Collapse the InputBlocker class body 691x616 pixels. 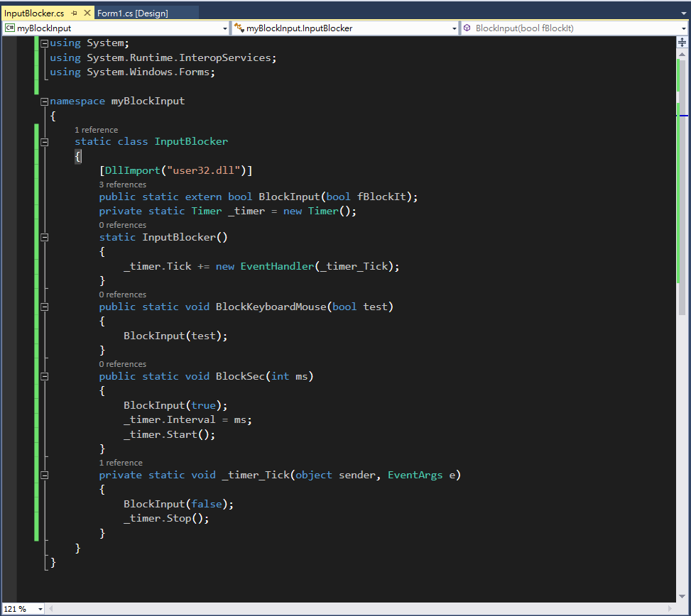(x=44, y=141)
